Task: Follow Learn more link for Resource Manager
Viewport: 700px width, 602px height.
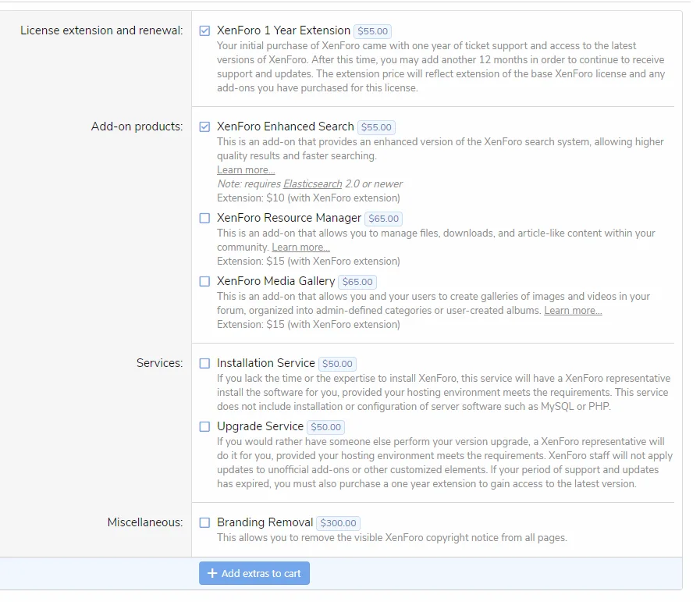Action: (x=300, y=248)
